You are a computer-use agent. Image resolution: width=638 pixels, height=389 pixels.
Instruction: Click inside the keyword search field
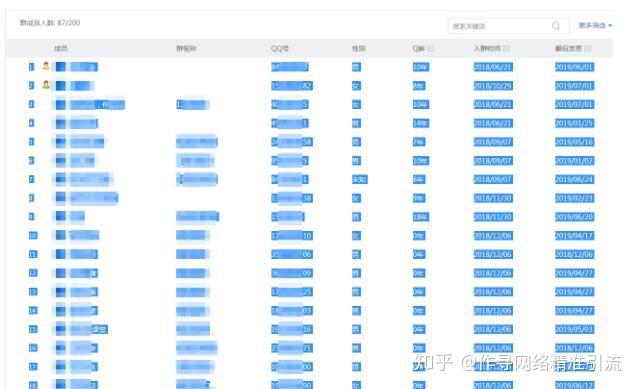point(500,26)
